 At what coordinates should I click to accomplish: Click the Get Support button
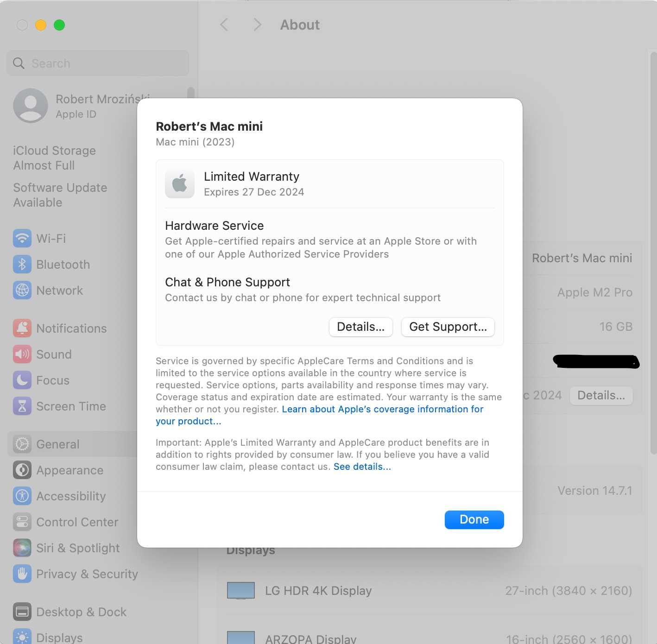[448, 327]
